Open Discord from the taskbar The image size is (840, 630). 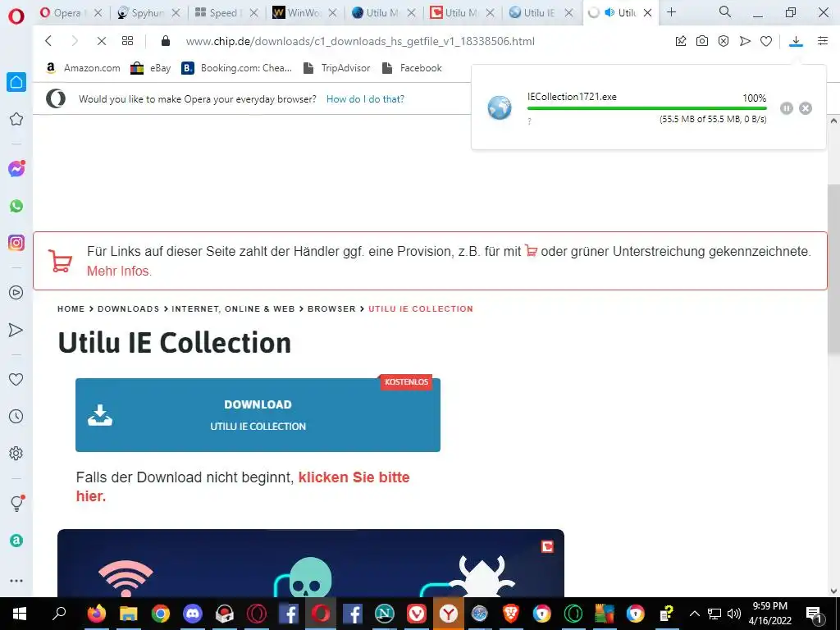click(x=192, y=614)
